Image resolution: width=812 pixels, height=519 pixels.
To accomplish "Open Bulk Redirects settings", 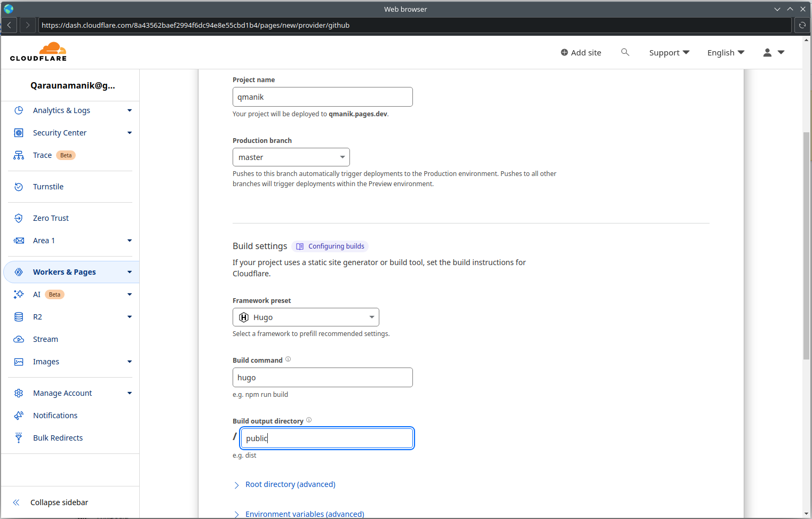I will [x=58, y=437].
